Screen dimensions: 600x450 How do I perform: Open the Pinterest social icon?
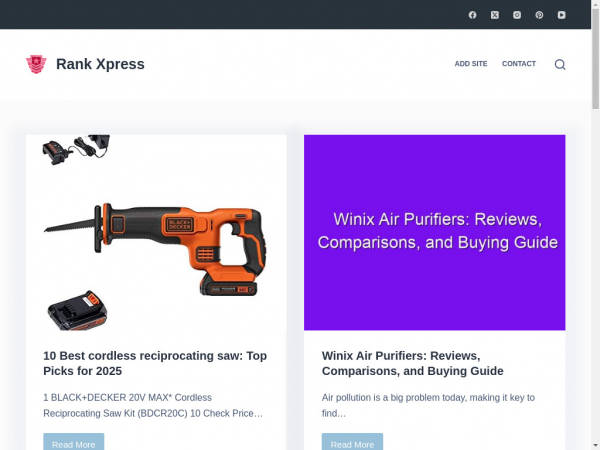click(x=539, y=15)
